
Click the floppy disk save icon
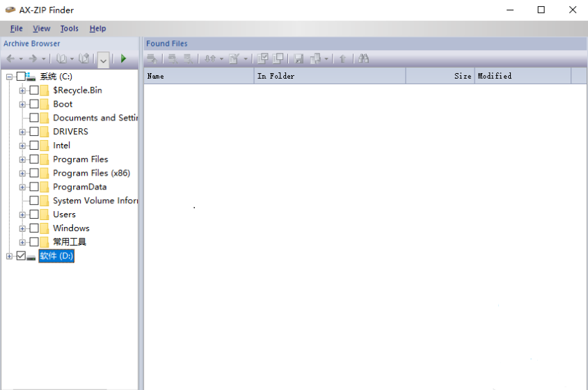[x=299, y=59]
